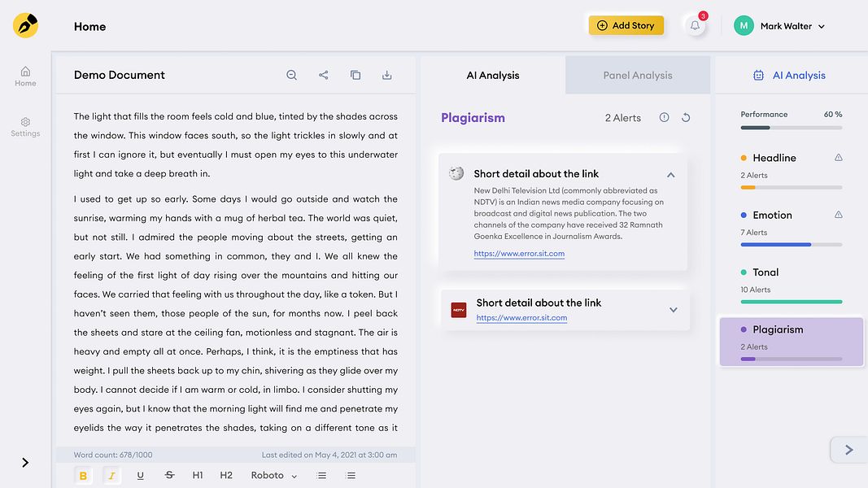Image resolution: width=868 pixels, height=488 pixels.
Task: Click the Emotion blue progress bar
Action: tap(791, 245)
